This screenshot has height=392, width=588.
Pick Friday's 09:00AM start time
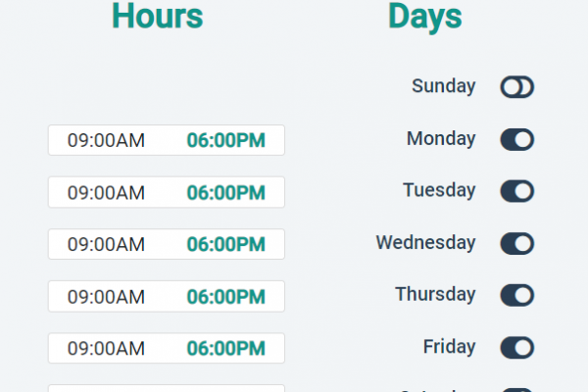106,348
